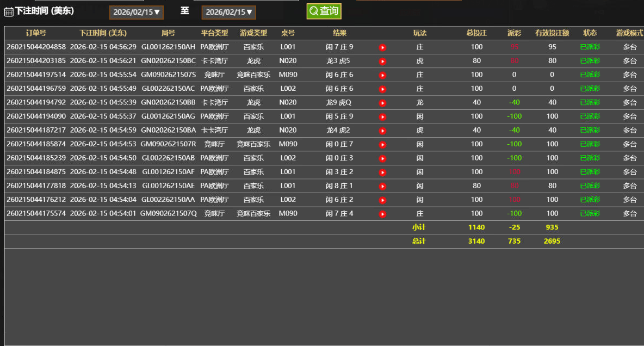Click the 游戏模式 column header
Viewport: 644px width, 346px height.
629,33
